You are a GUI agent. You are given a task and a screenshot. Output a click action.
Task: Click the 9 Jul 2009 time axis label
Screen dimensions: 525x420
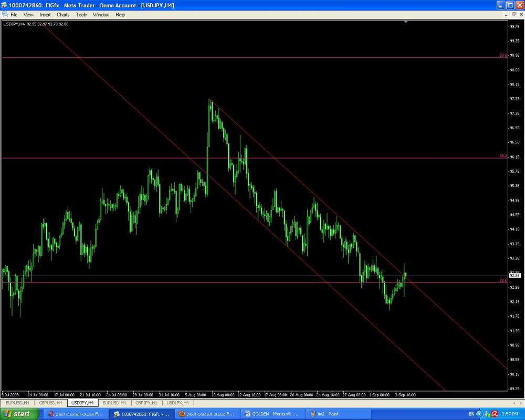tap(10, 395)
